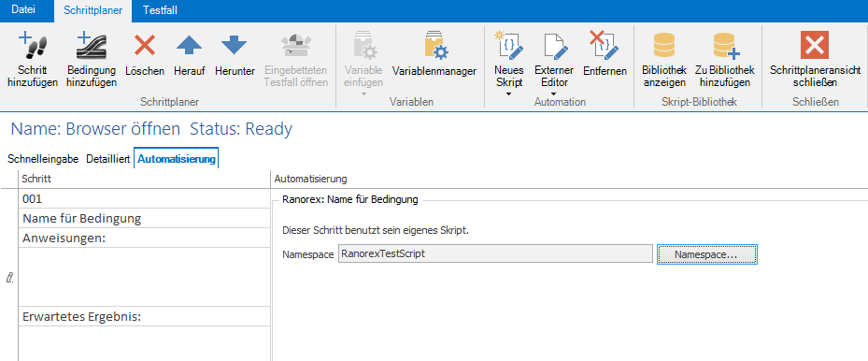
Task: Select the Detailliert view tab
Action: (108, 160)
